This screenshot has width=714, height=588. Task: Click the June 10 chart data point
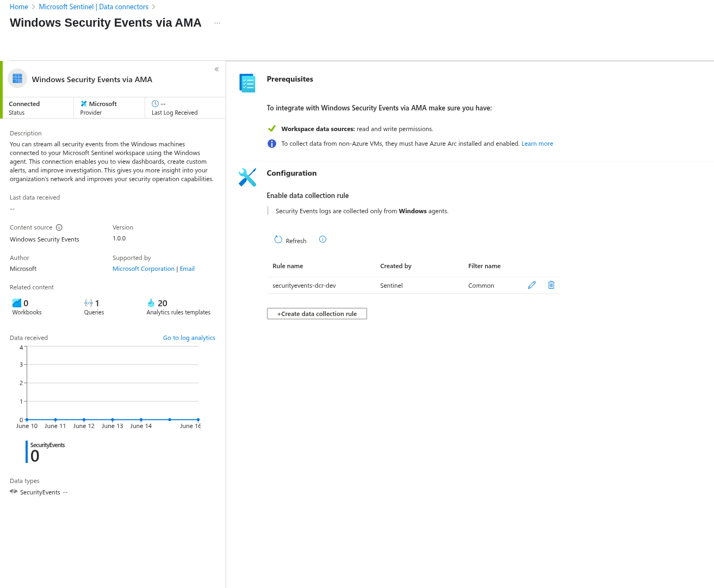coord(27,419)
